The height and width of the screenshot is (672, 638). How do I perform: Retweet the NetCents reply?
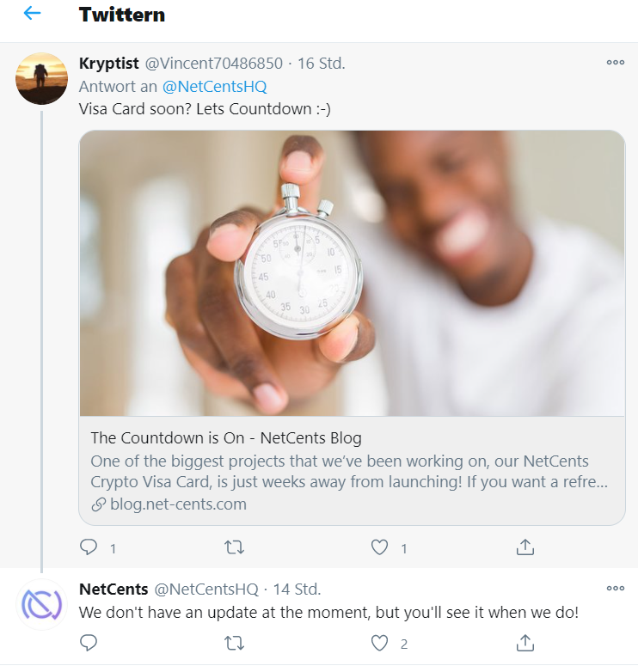coord(234,643)
